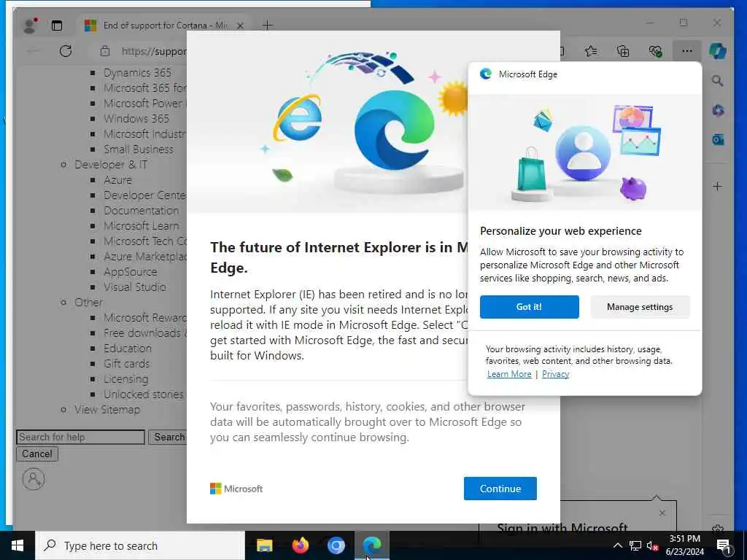Open Browser essentials heart icon
Image resolution: width=747 pixels, height=560 pixels.
pos(655,51)
